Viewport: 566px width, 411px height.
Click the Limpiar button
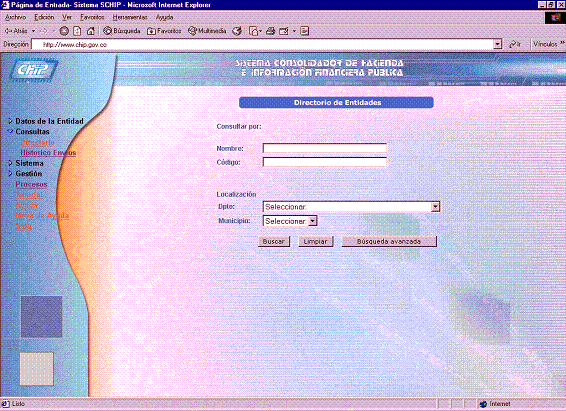click(315, 241)
